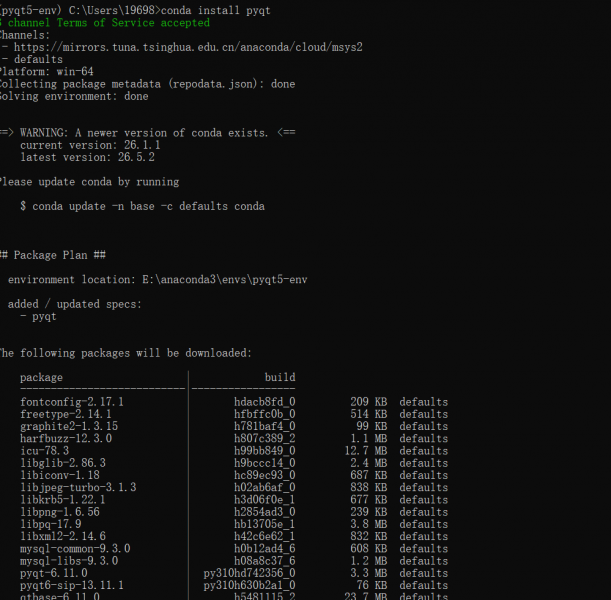Click the 'package' column header
Viewport: 611px width, 600px height.
click(x=41, y=378)
